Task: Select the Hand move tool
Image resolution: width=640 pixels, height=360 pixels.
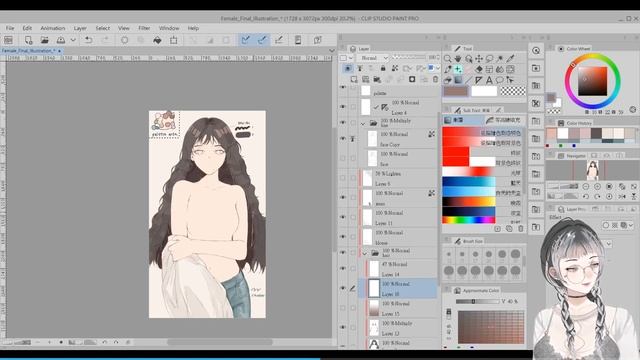Action: point(458,59)
